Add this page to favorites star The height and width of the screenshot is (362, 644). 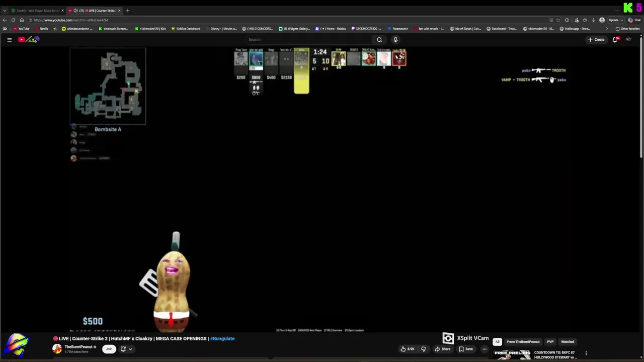558,20
